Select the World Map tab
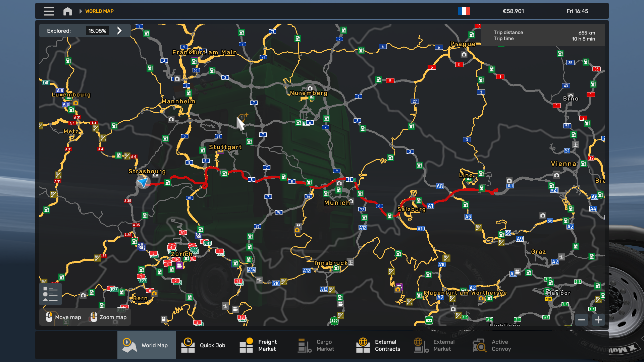 click(x=147, y=345)
